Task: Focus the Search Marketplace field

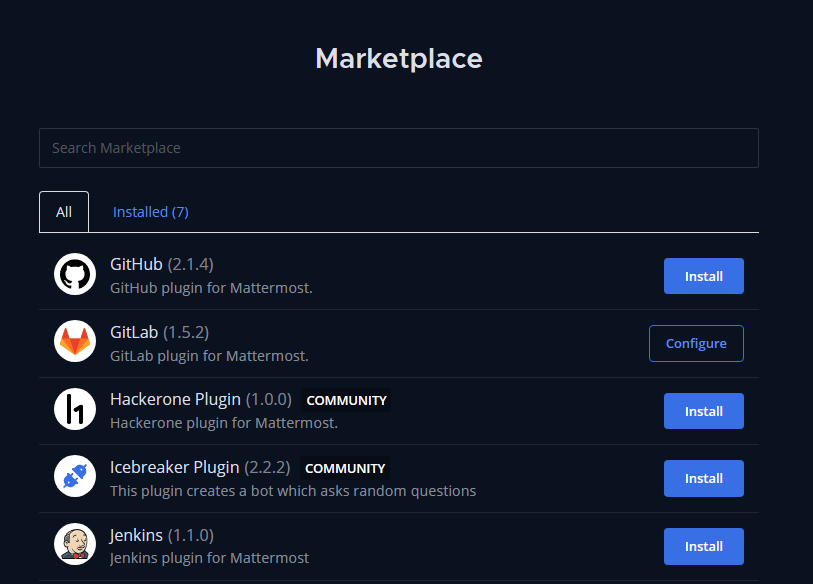Action: pos(399,148)
